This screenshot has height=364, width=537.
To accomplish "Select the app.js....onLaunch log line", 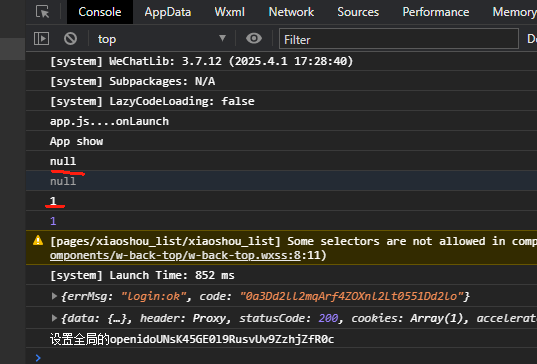I will 282,121.
